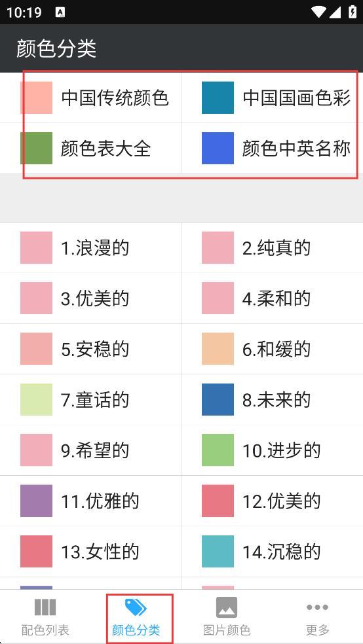Select the 颜色分类 tab label
363x644 pixels.
(x=136, y=630)
